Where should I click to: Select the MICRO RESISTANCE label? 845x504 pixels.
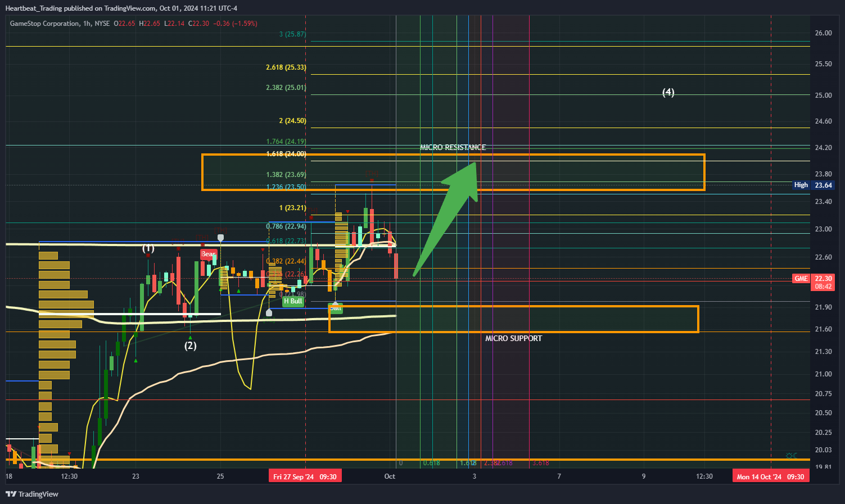click(453, 147)
